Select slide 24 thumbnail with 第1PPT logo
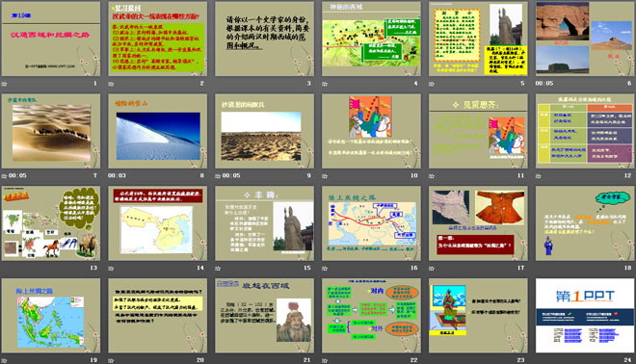This screenshot has width=636, height=364. point(585,315)
